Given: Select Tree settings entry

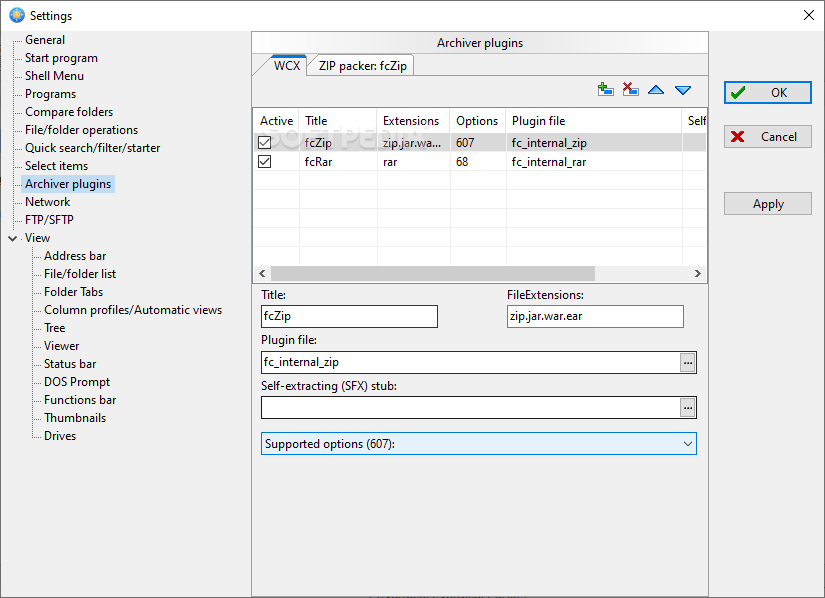Looking at the screenshot, I should tap(55, 328).
